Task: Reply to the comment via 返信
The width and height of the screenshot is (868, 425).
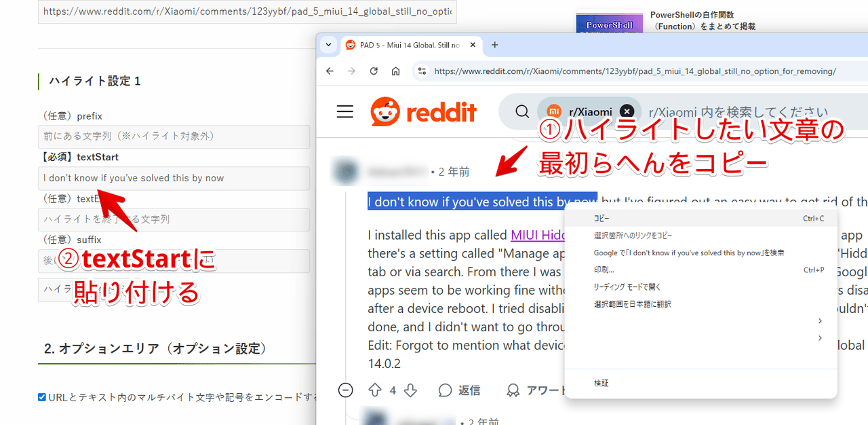Action: coord(459,390)
